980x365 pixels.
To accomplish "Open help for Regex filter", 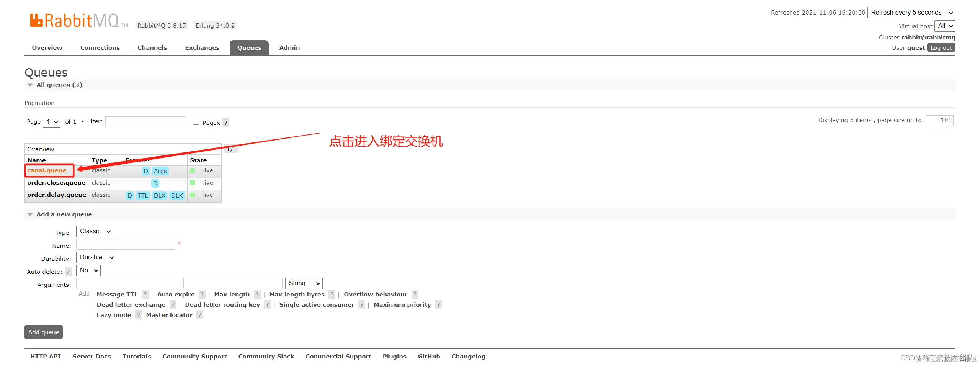I will tap(226, 123).
